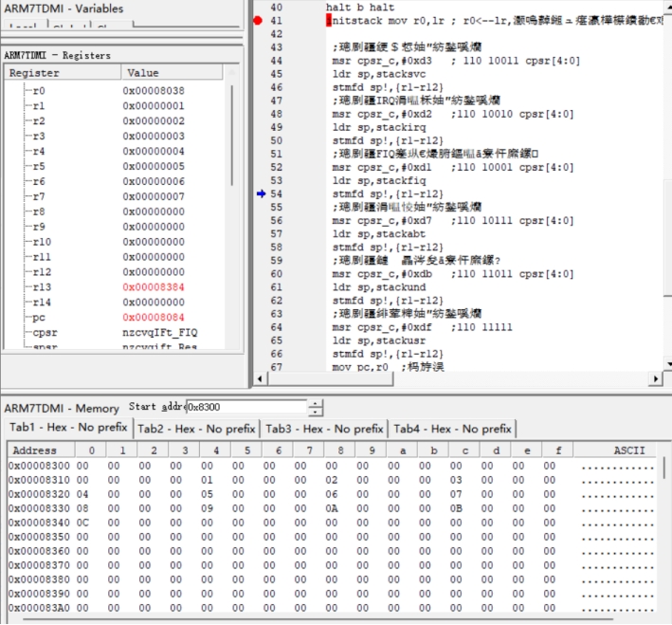Click memory column header 8
Screen dimensions: 672x625
click(340, 450)
